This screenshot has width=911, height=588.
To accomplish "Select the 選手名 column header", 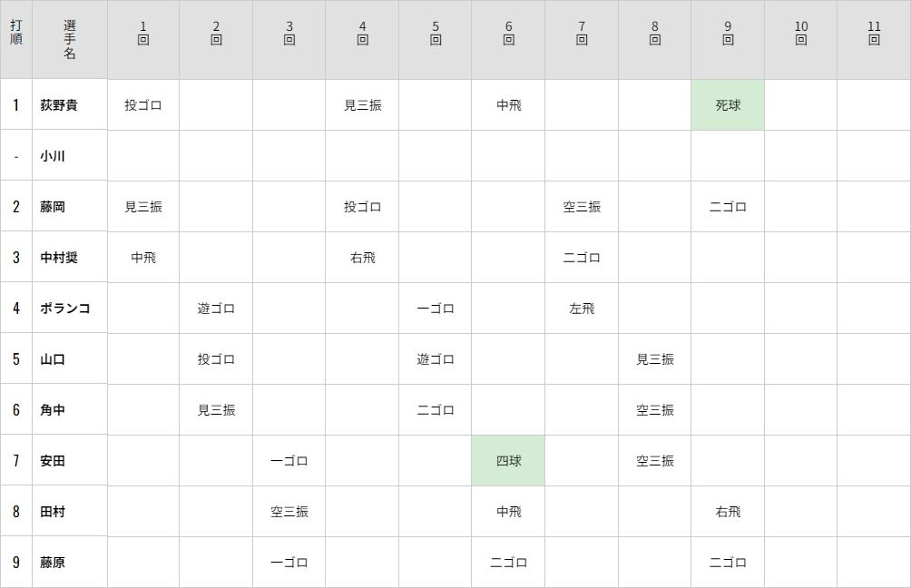I will [x=70, y=40].
